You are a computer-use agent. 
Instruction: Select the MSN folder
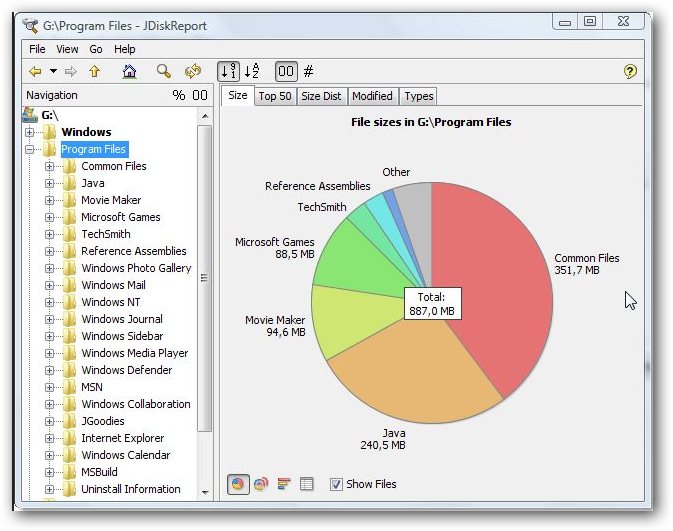coord(92,387)
